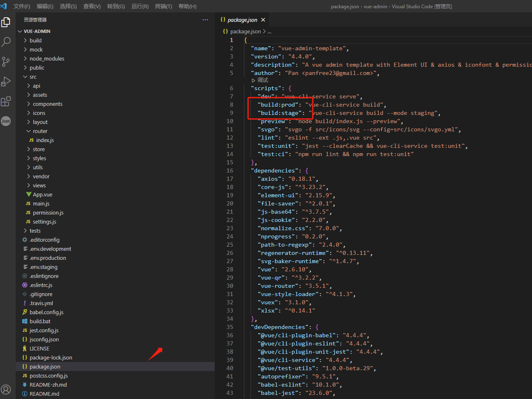This screenshot has height=399, width=532.
Task: Open the Explorer more actions ellipsis
Action: pyautogui.click(x=205, y=20)
